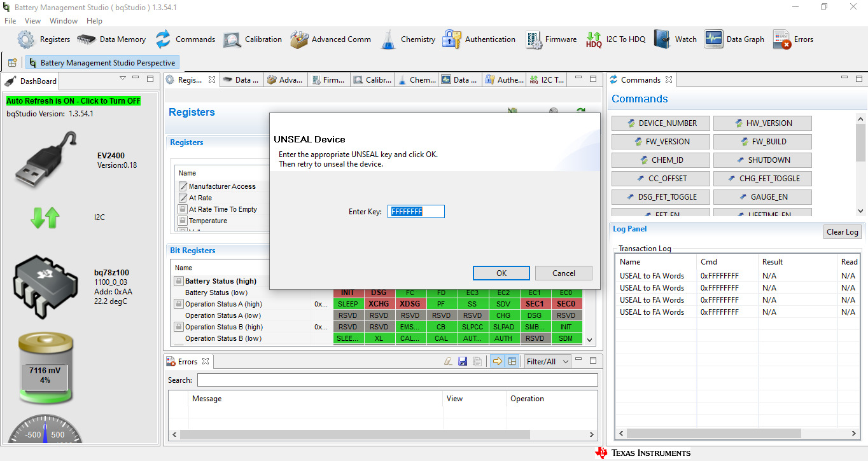Select the Manufacturer Access register row
The image size is (868, 461).
(223, 186)
